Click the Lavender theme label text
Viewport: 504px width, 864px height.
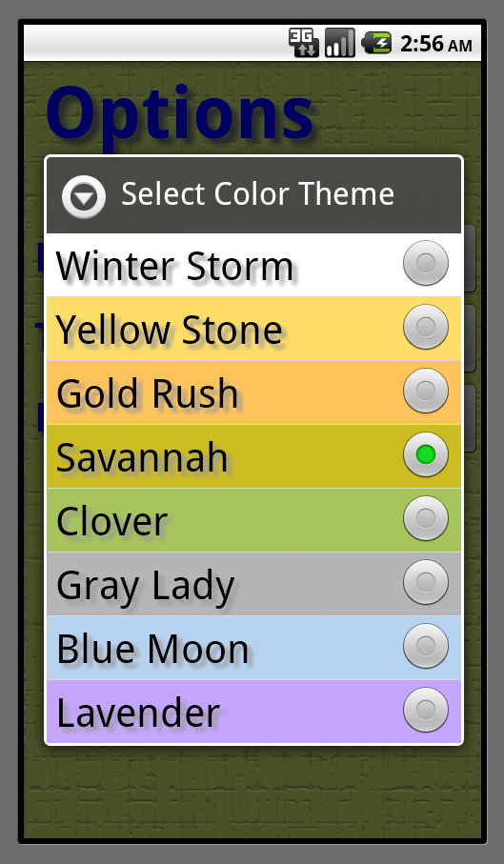click(138, 713)
